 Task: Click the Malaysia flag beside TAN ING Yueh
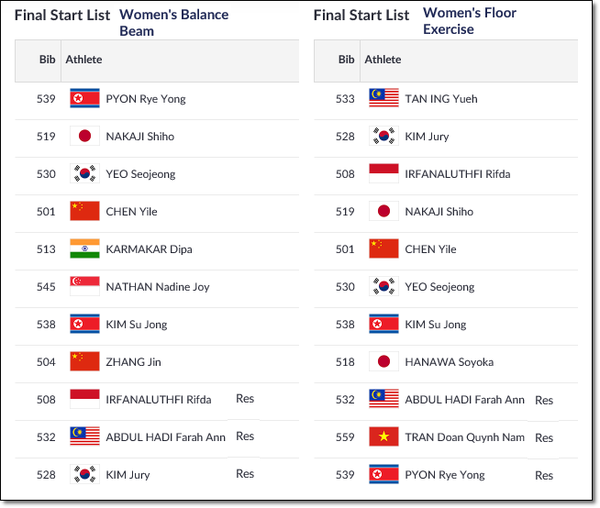click(384, 98)
